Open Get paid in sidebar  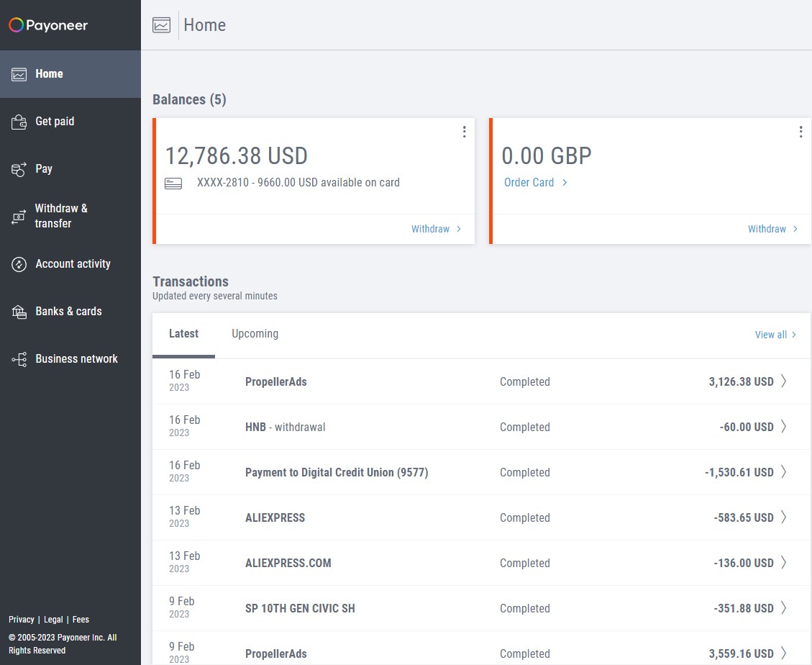coord(70,122)
